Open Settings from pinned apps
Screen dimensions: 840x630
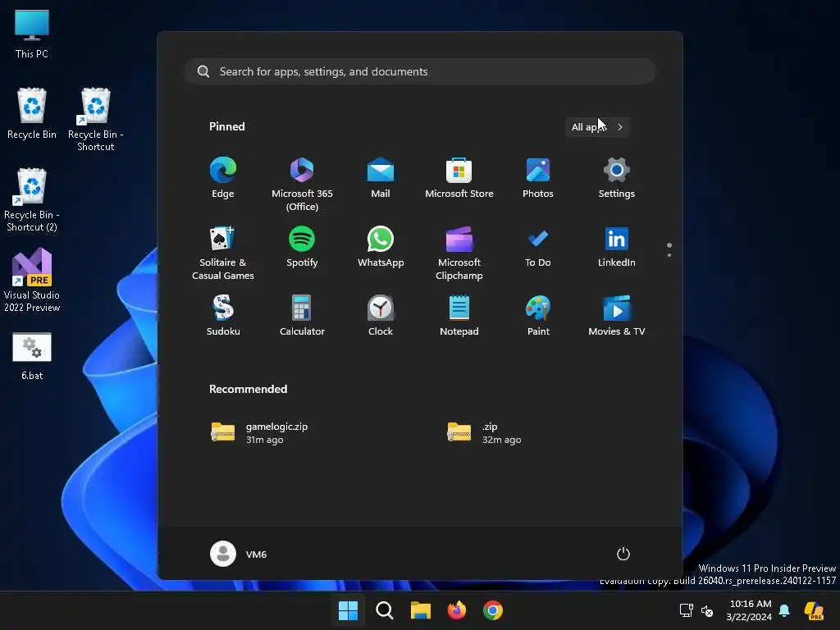617,178
